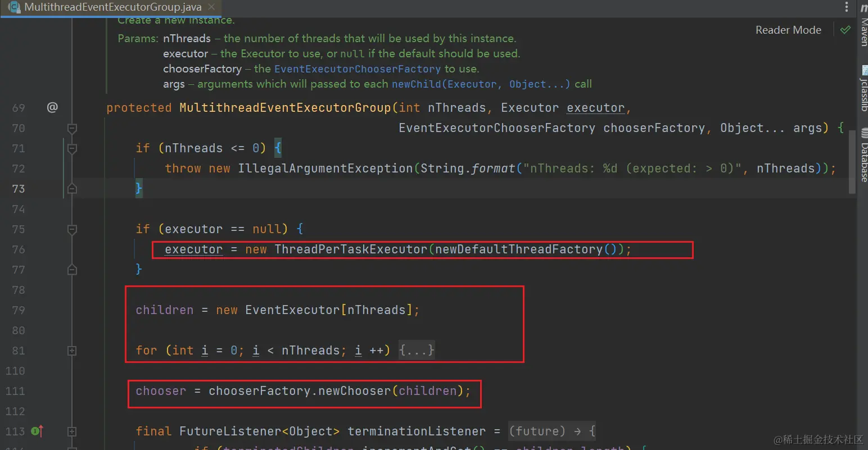The height and width of the screenshot is (450, 868).
Task: Select the MultithreadEventExecutorGroup.java tab
Action: click(111, 7)
